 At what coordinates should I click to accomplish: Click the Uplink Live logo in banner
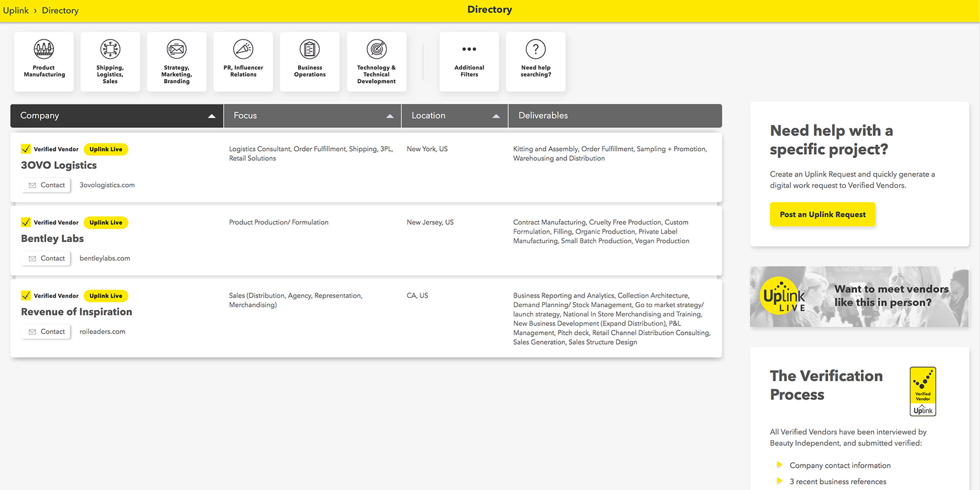(x=784, y=295)
